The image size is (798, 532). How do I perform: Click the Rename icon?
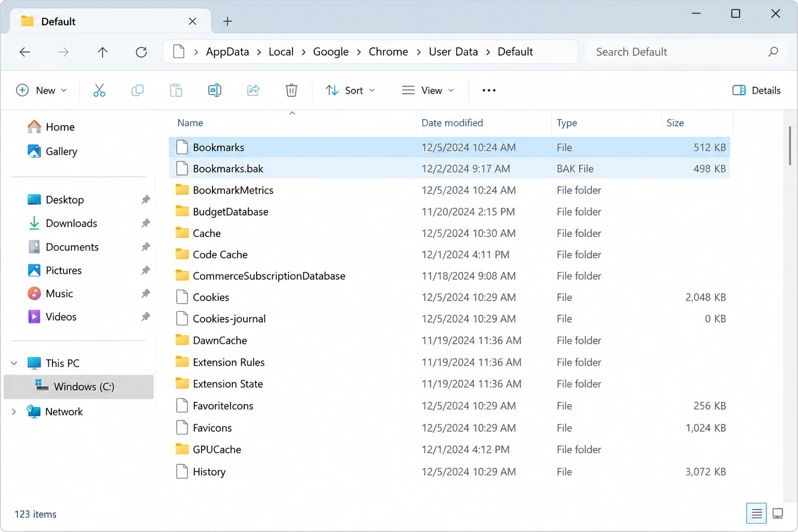click(x=215, y=90)
